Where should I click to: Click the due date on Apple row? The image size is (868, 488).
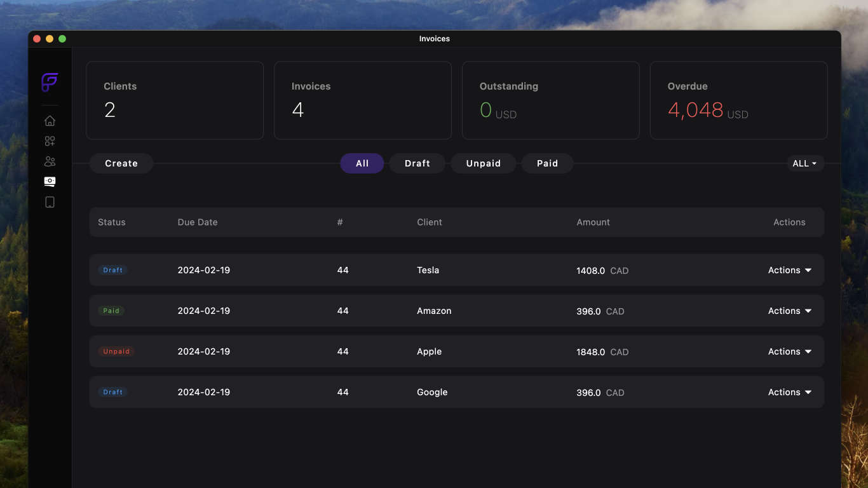pos(204,351)
